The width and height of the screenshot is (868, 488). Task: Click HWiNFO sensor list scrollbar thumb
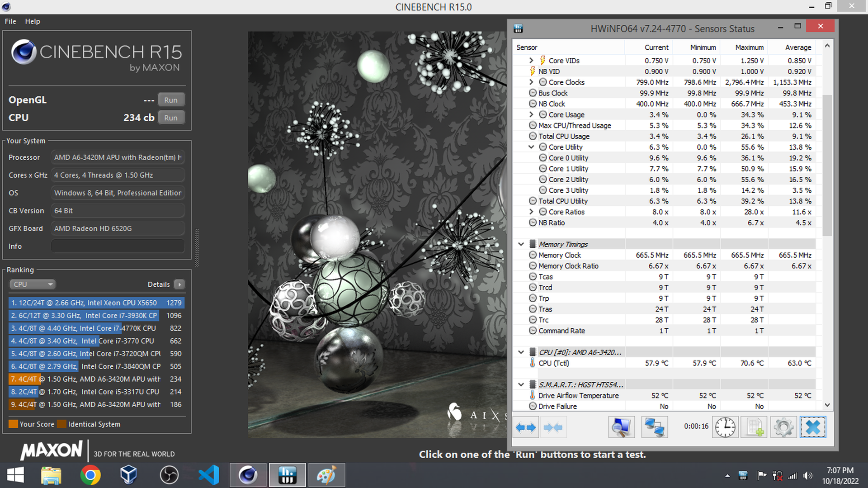click(x=827, y=165)
